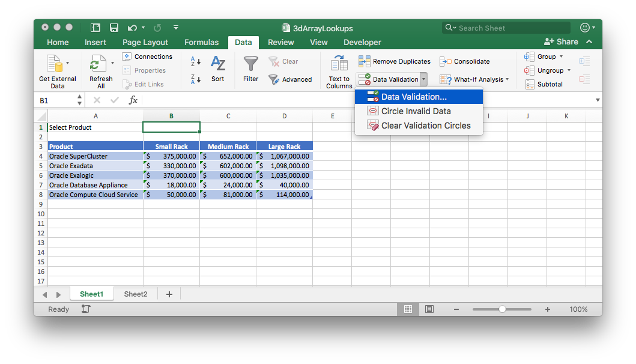The width and height of the screenshot is (636, 364).
Task: Zoom in with the plus button
Action: click(x=548, y=309)
